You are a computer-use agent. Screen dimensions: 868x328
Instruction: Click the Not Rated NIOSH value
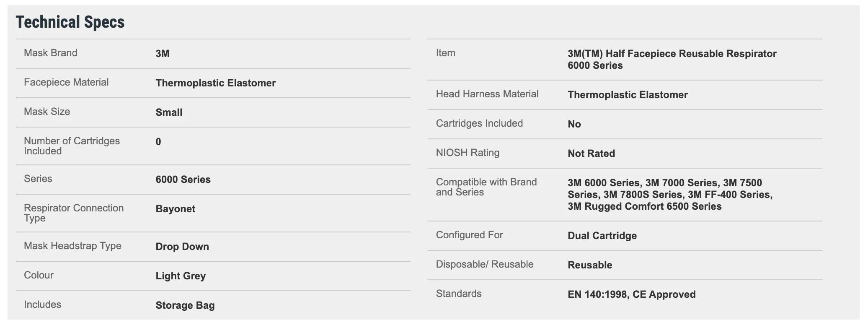(x=592, y=154)
